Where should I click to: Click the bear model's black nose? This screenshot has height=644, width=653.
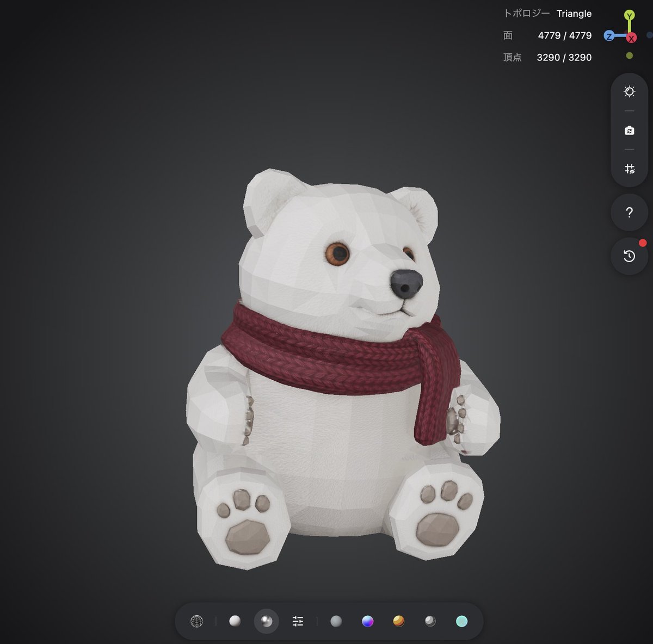[406, 283]
